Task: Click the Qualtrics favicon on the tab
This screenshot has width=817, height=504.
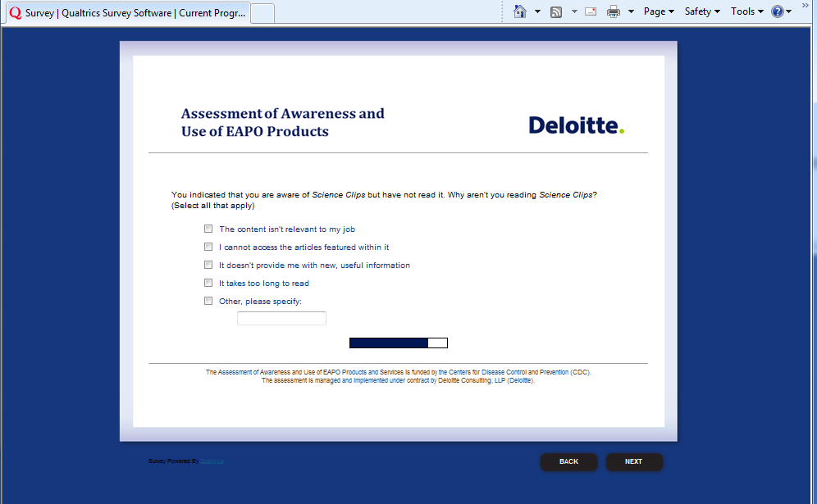Action: click(16, 13)
